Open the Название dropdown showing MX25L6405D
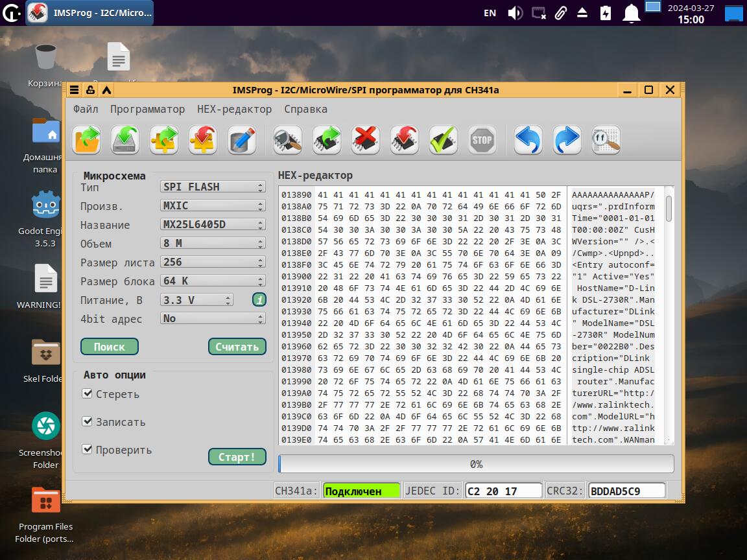Screen dimensions: 747x560 tap(213, 224)
